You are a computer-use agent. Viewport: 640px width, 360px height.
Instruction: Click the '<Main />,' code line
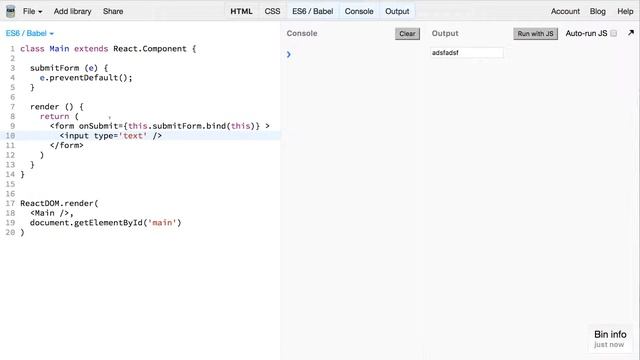[x=52, y=213]
